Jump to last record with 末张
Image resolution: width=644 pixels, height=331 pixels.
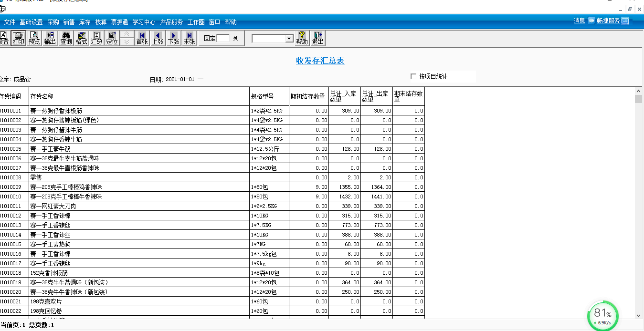pyautogui.click(x=190, y=38)
